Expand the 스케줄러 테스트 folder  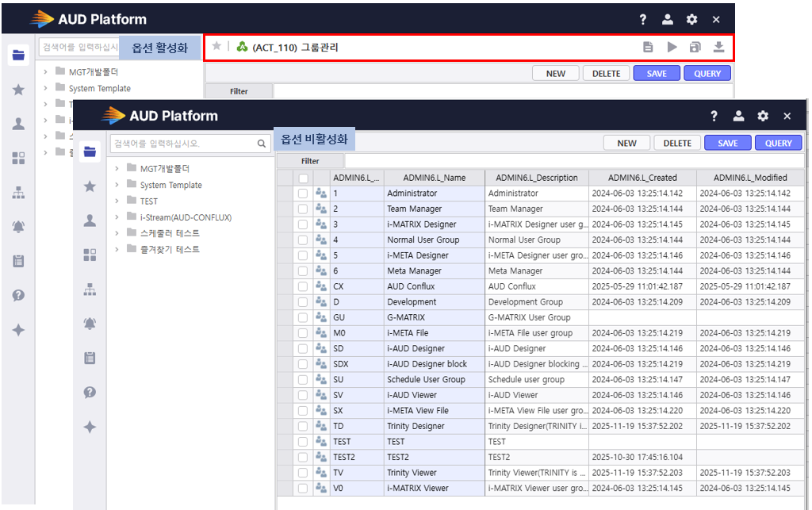pyautogui.click(x=116, y=233)
